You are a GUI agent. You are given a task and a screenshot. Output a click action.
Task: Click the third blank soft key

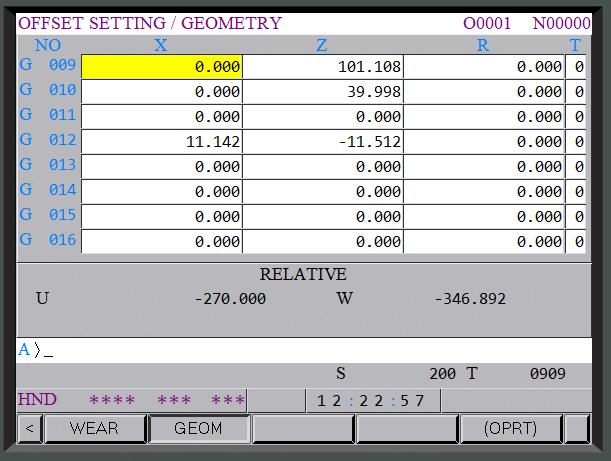tap(303, 429)
